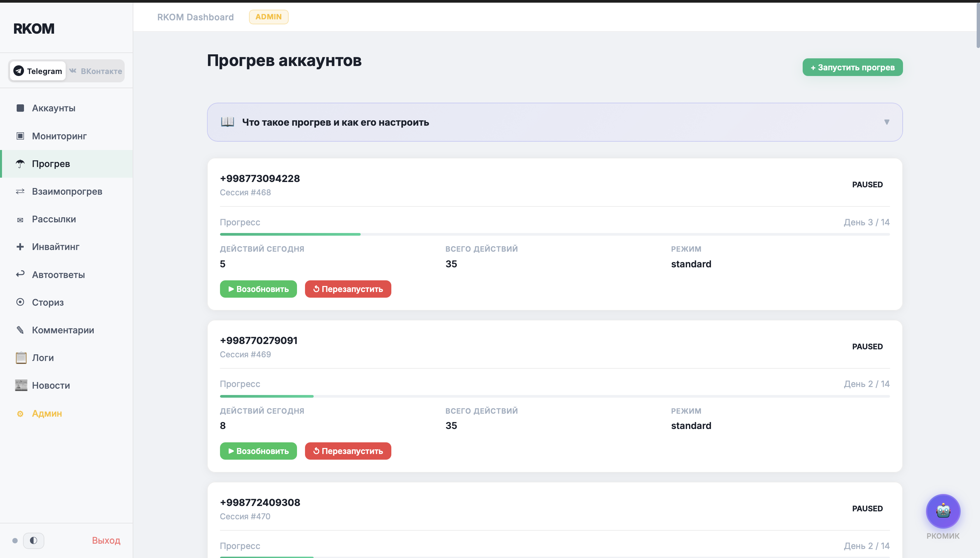This screenshot has width=980, height=558.
Task: Click the envelope icon beside Рассылки
Action: (20, 220)
